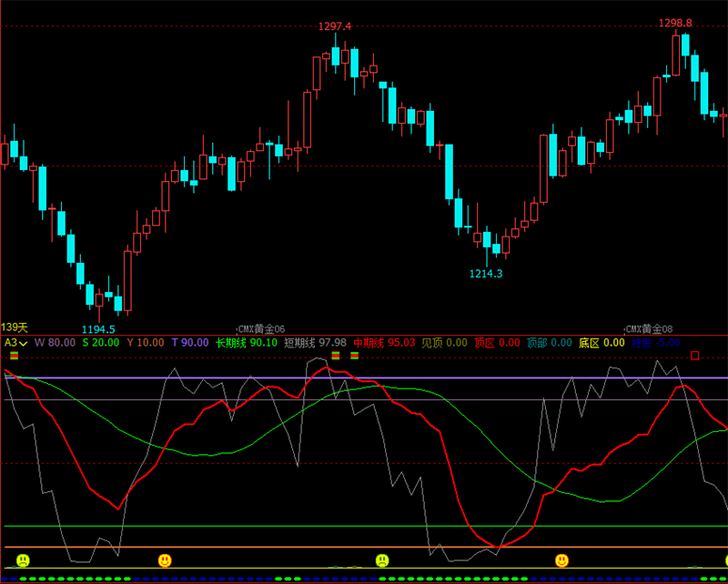This screenshot has height=584, width=728.
Task: Click the red-green flag icon under the 中期线 label
Action: point(355,356)
